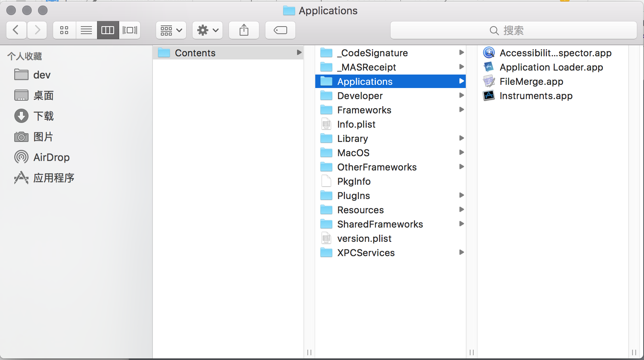Select the Frameworks folder icon

[326, 110]
